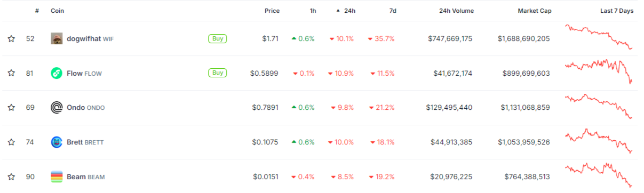644x193 pixels.
Task: Toggle favorite star for Flow
Action: pyautogui.click(x=11, y=73)
